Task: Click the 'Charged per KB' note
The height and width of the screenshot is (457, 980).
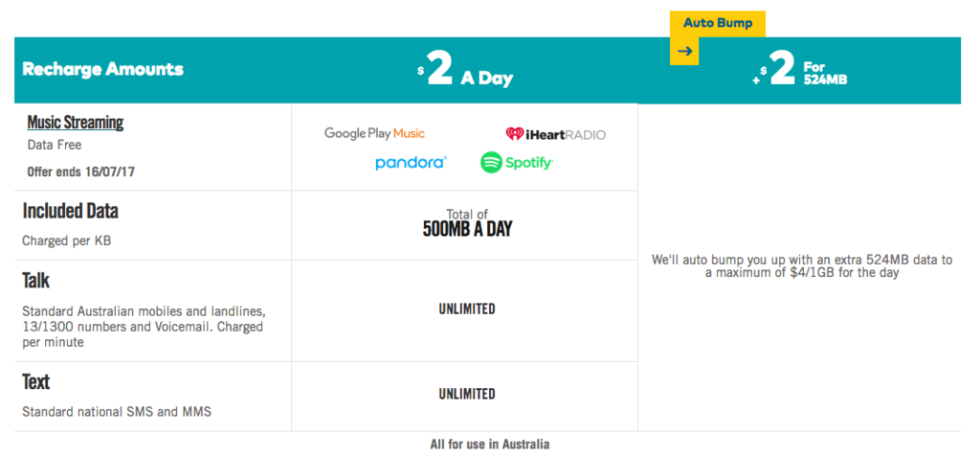Action: click(x=67, y=240)
